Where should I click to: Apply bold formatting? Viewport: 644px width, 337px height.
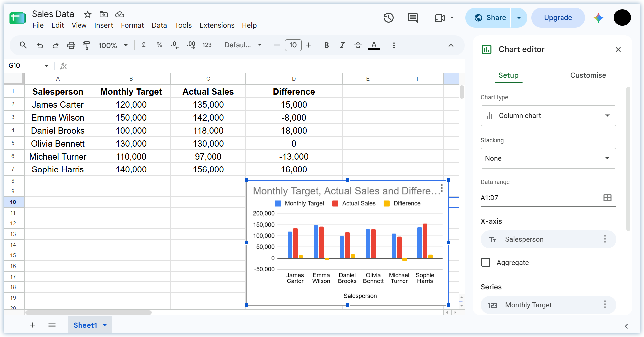click(x=326, y=45)
